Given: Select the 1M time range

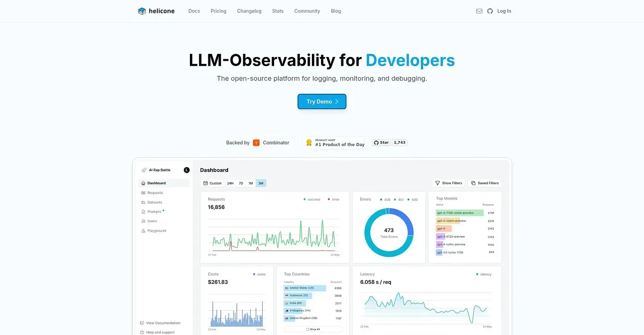Looking at the screenshot, I should (251, 183).
